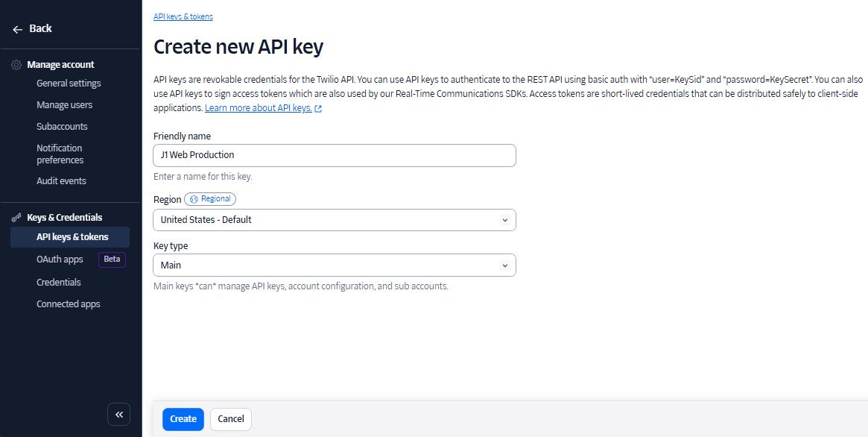Screen dimensions: 868x437
Task: Click the external-link icon after Learn more about API keys
Action: (318, 107)
